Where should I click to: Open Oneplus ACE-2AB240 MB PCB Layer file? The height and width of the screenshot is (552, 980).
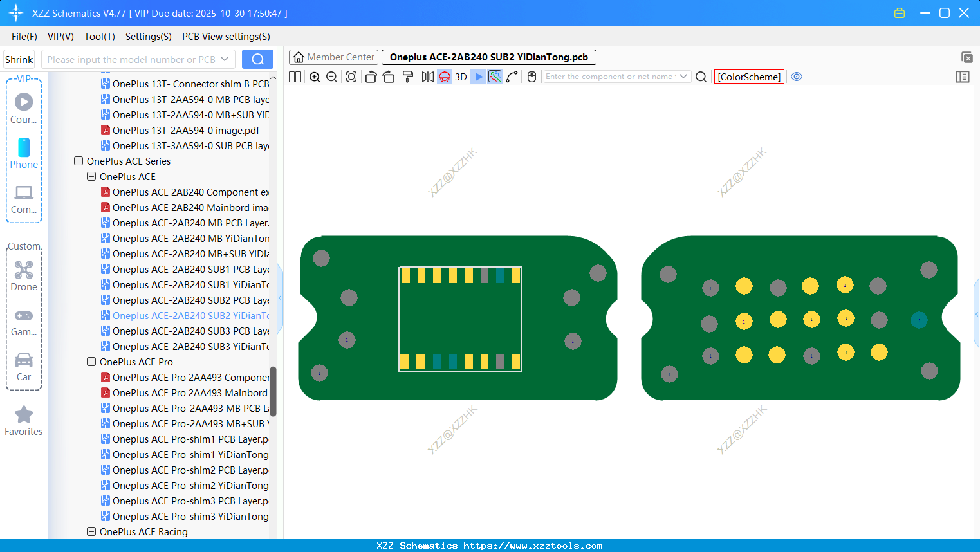click(x=185, y=223)
